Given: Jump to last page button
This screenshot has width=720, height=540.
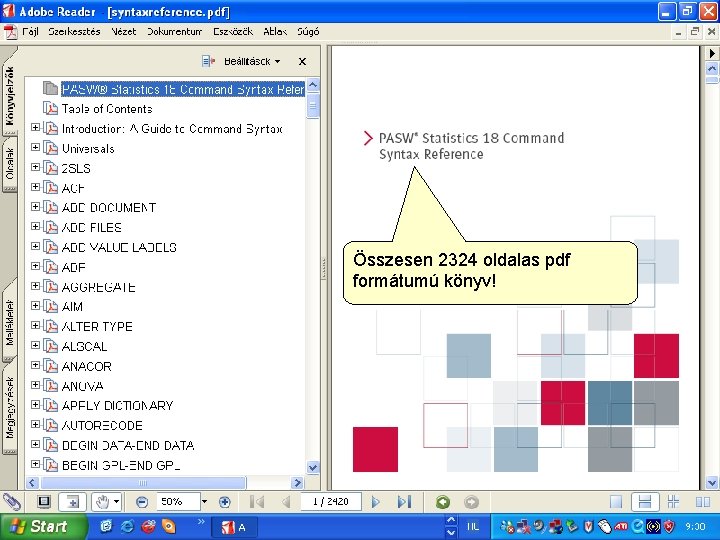Looking at the screenshot, I should click(x=404, y=502).
